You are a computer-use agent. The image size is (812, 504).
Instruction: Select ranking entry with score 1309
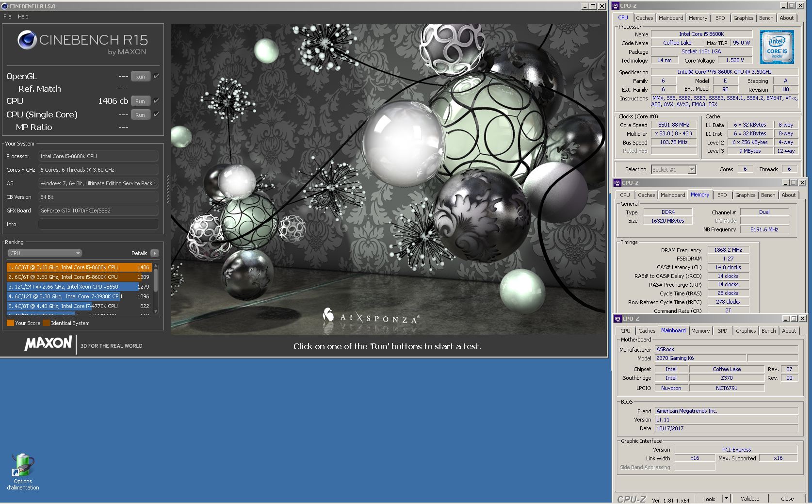click(79, 277)
